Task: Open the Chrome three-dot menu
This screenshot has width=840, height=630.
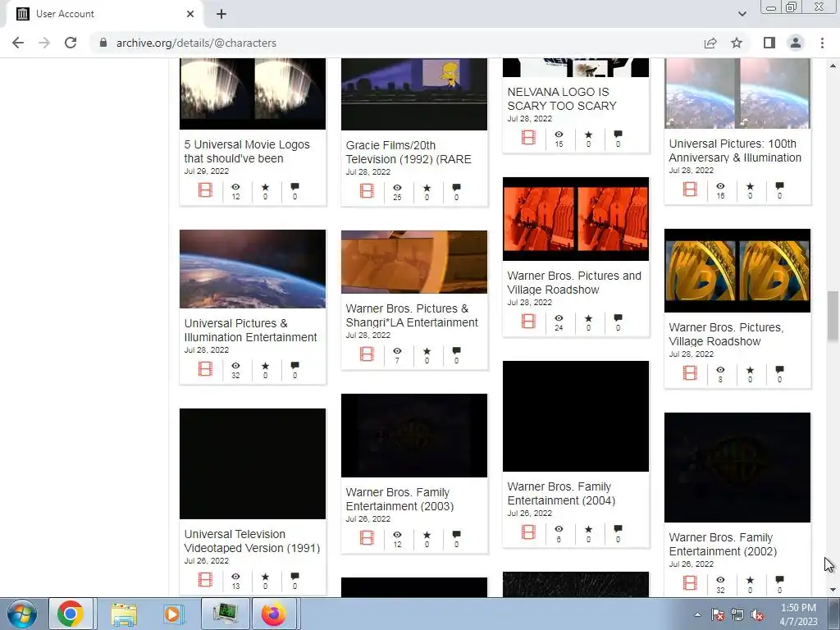Action: coord(822,43)
